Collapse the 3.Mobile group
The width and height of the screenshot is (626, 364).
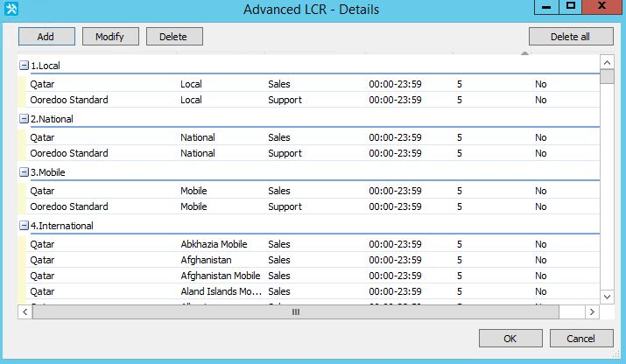24,172
